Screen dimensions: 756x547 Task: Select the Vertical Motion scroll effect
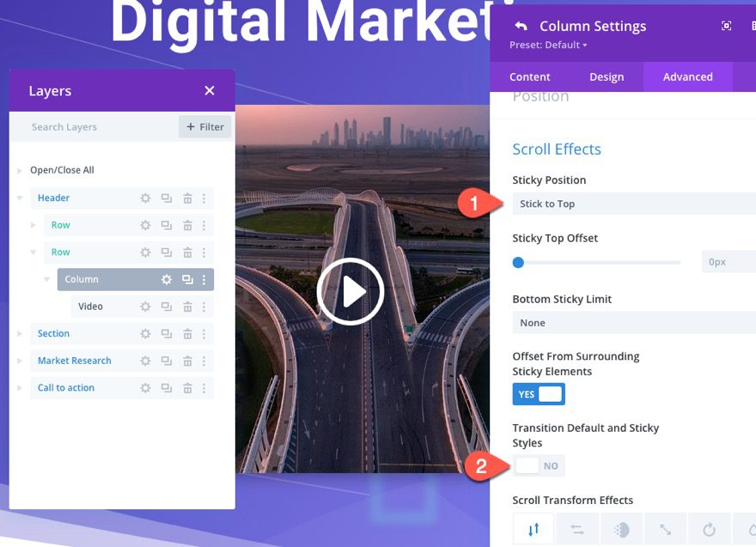coord(533,528)
